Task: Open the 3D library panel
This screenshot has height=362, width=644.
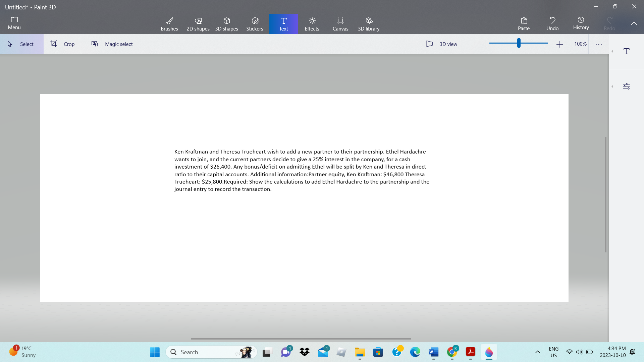Action: pos(369,24)
